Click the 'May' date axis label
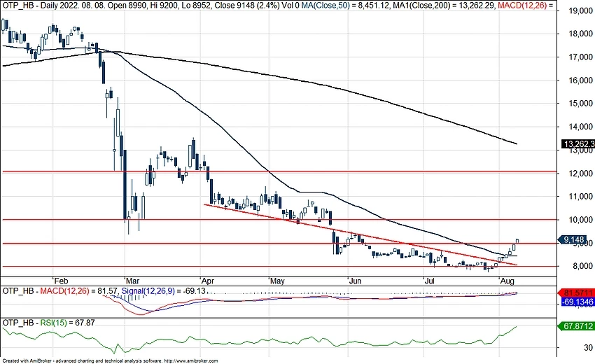Viewport: 595px width, 364px height. 277,281
